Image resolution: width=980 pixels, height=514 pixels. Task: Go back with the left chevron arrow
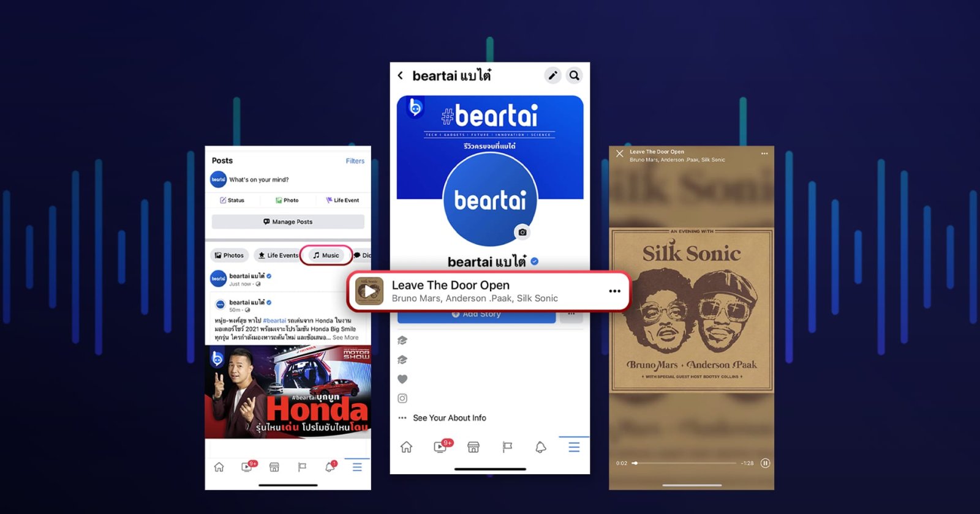tap(401, 75)
